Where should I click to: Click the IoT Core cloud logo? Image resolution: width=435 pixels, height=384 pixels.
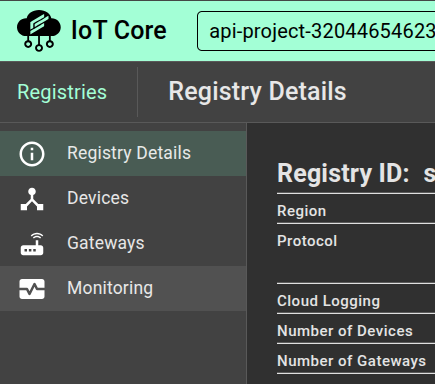[39, 30]
